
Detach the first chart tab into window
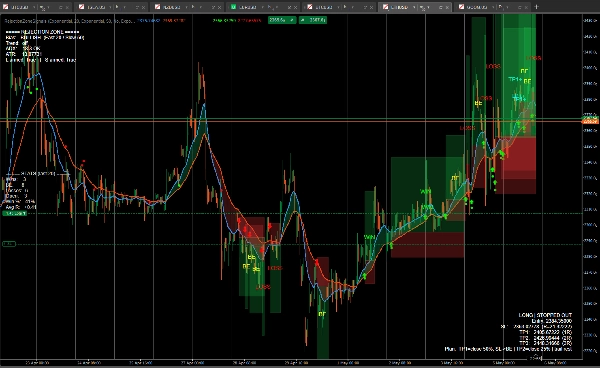pyautogui.click(x=60, y=7)
